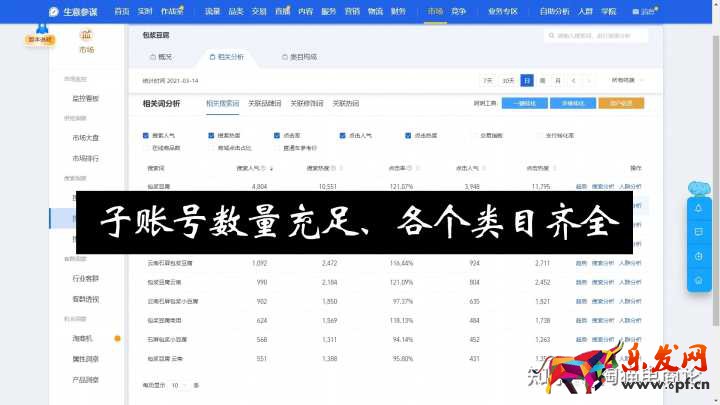
Task: Open the 类目构成 tab
Action: [298, 57]
